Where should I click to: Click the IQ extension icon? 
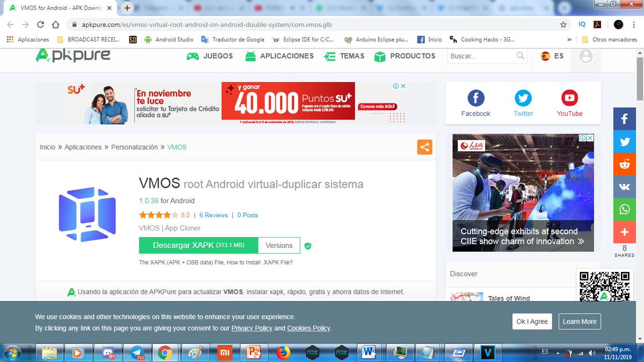(582, 25)
